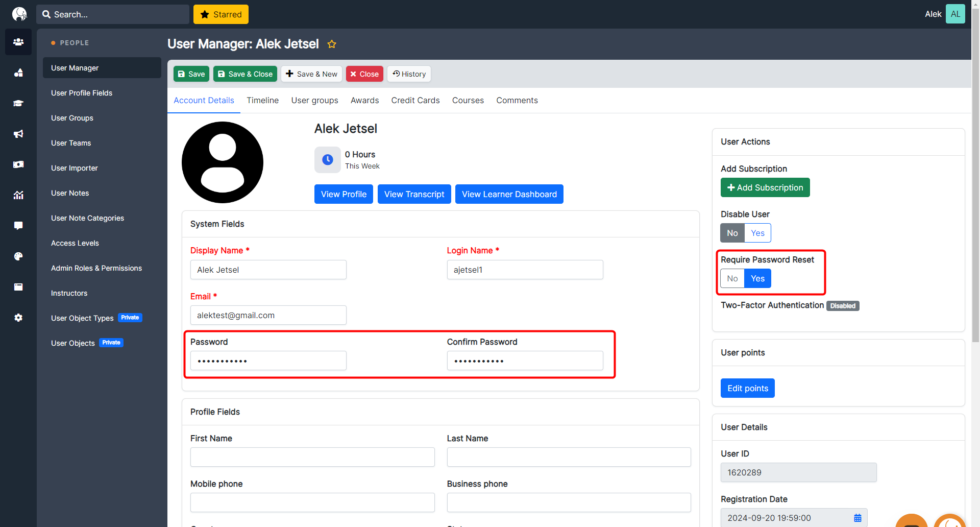Screen dimensions: 980x527
Task: Click the top Search box
Action: (113, 14)
